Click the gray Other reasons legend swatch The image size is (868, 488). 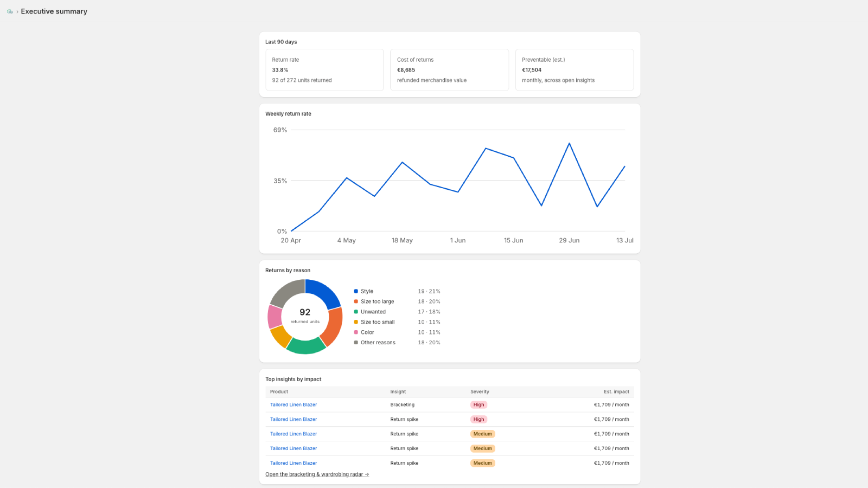point(356,343)
